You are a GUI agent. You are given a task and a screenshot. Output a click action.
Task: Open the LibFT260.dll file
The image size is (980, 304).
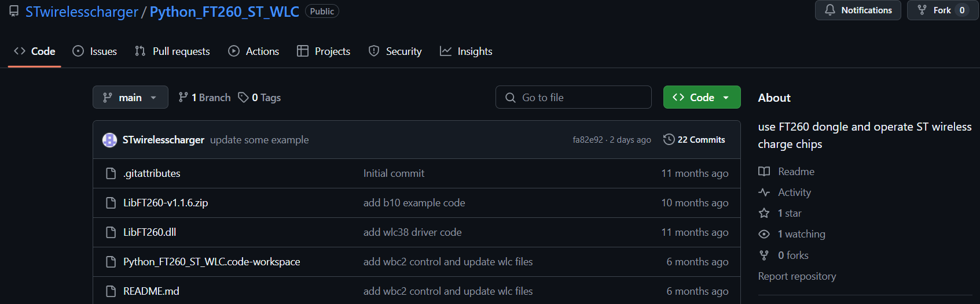click(x=149, y=232)
